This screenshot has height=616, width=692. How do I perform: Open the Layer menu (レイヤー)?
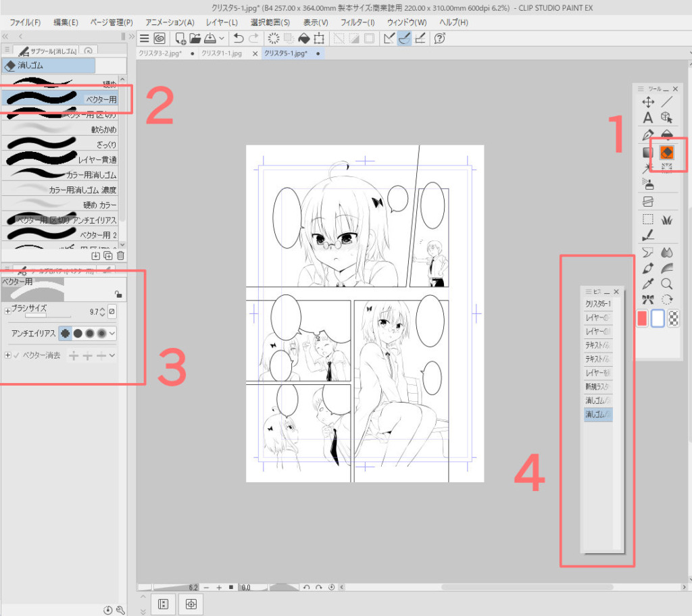[x=222, y=22]
